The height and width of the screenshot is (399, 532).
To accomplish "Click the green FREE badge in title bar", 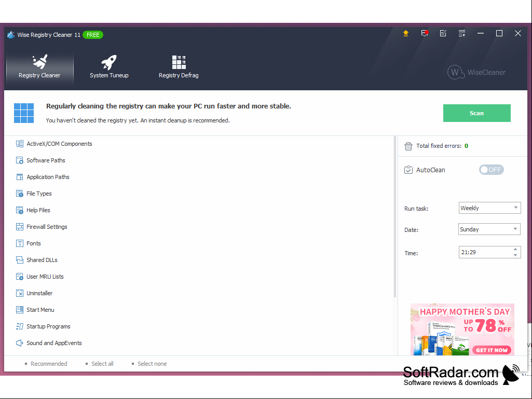I will pos(92,35).
